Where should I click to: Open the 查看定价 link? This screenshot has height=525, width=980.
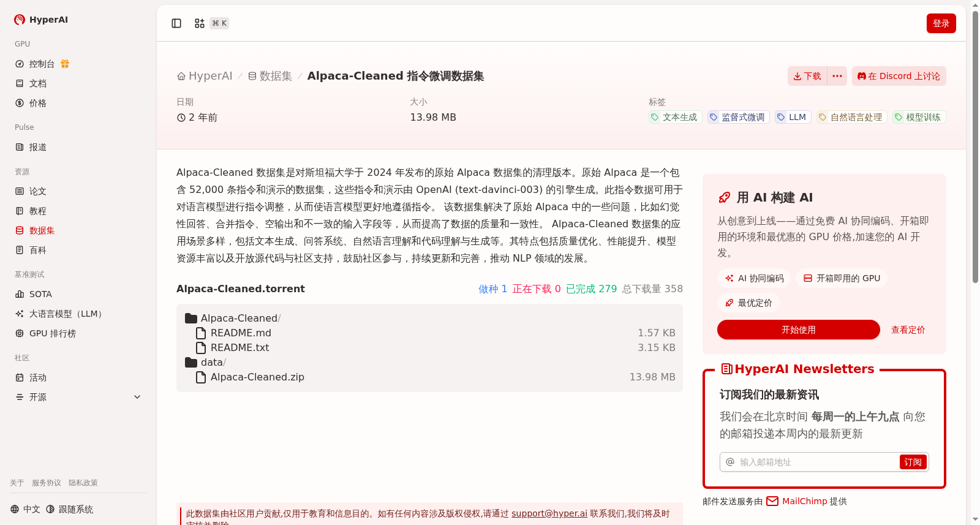pos(908,330)
